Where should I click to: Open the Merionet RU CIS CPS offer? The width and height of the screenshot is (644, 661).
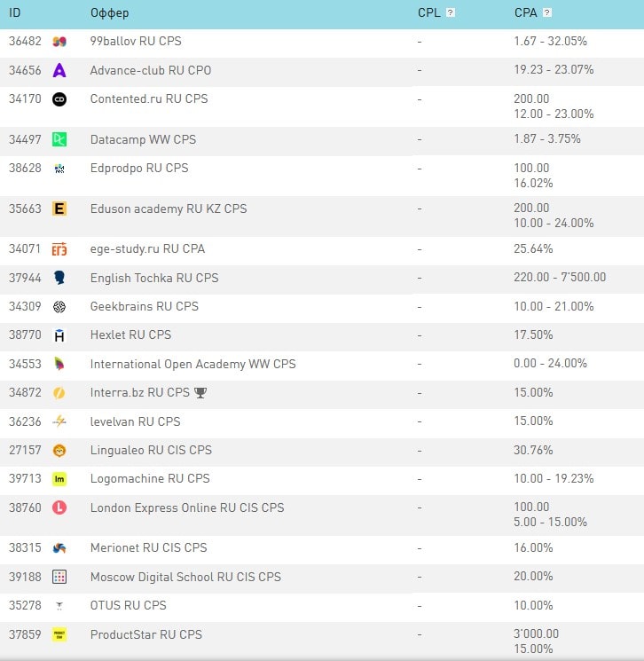click(x=148, y=547)
